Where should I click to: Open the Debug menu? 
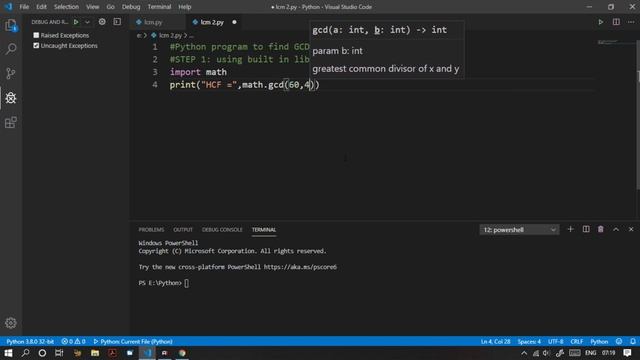(131, 7)
